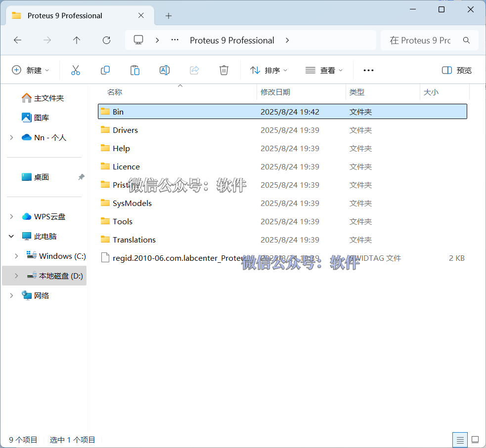Sort by 大小 column header
486x448 pixels.
pos(431,92)
